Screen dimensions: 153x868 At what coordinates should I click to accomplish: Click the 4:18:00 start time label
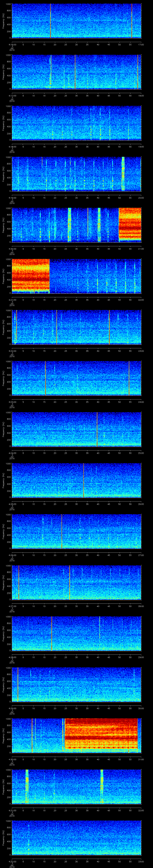[x=12, y=147]
